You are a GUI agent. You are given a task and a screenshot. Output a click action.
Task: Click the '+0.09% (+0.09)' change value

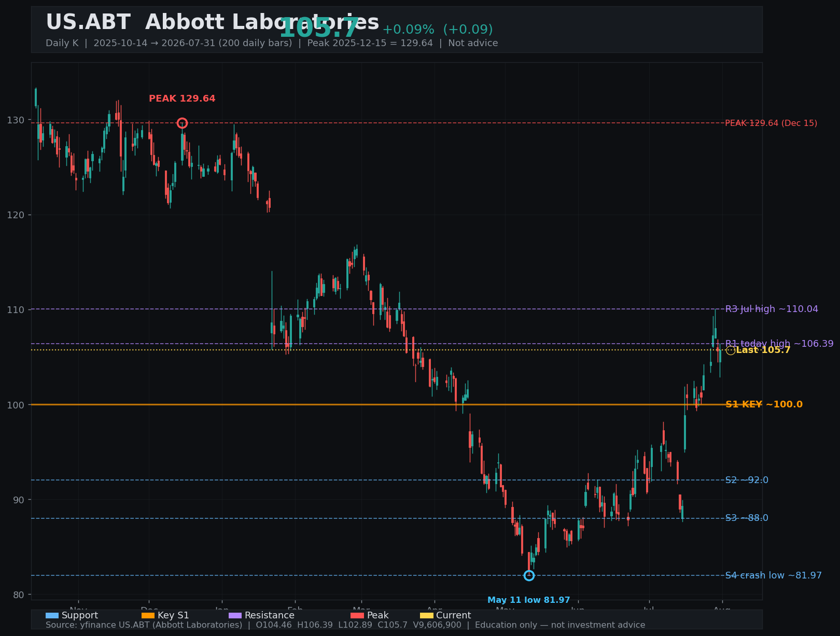(438, 30)
